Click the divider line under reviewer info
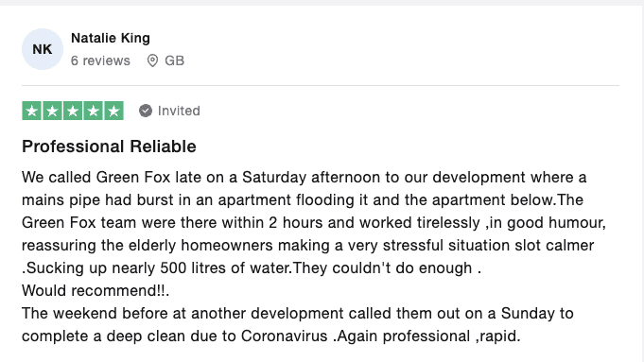Image resolution: width=644 pixels, height=362 pixels. [x=321, y=86]
